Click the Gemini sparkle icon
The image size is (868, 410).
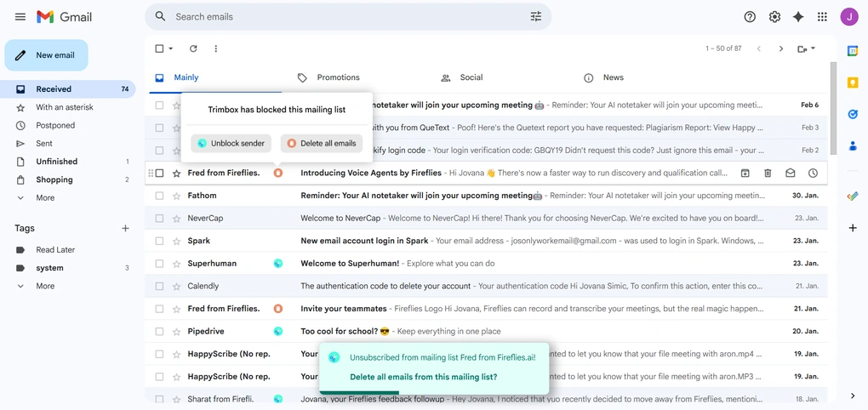point(798,17)
